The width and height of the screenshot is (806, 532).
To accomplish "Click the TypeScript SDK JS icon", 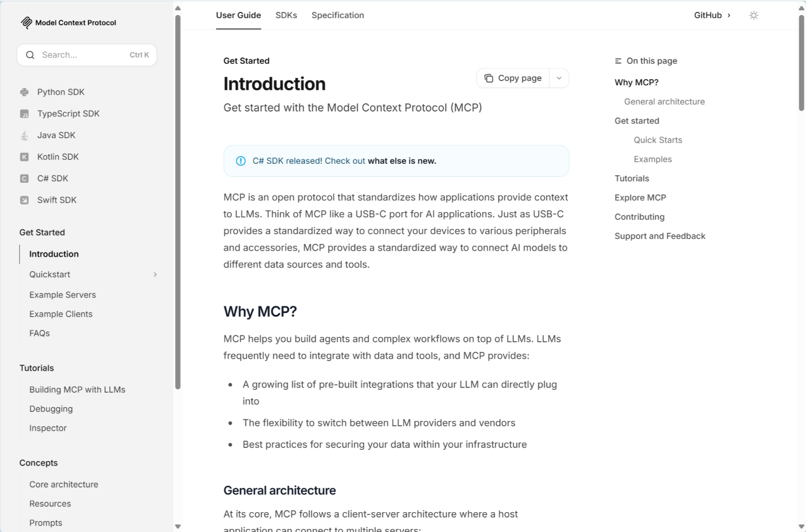I will point(24,114).
